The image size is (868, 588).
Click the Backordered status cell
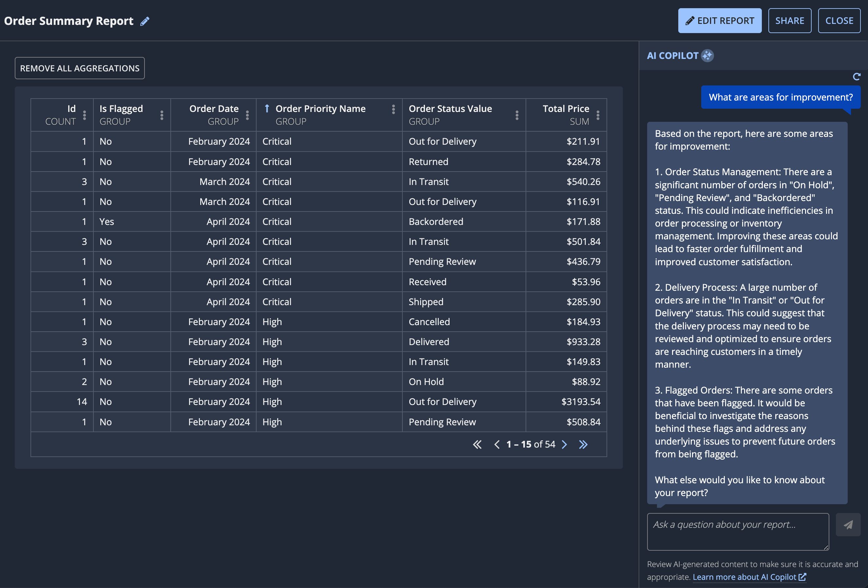point(464,222)
